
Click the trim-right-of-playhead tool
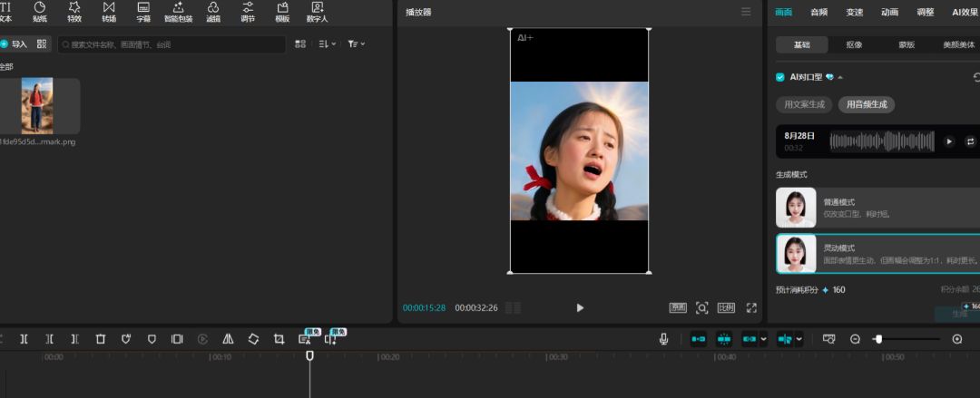[75, 339]
